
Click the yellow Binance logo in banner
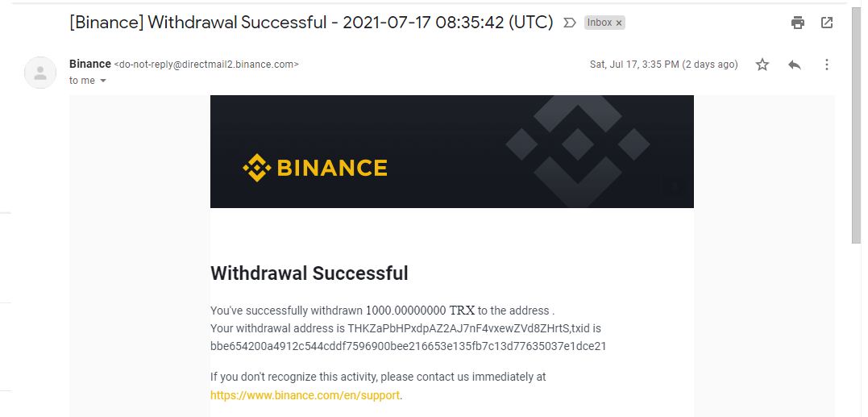pyautogui.click(x=315, y=168)
